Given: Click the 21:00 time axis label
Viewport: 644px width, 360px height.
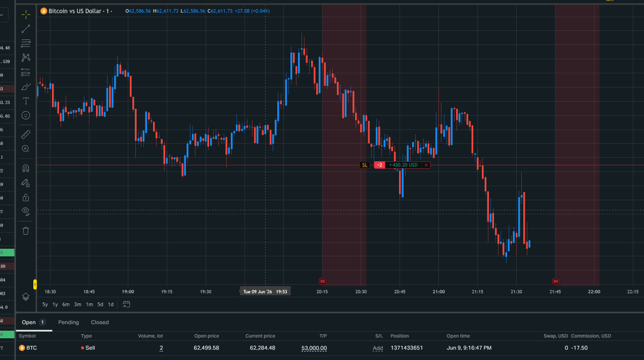Looking at the screenshot, I should click(438, 292).
